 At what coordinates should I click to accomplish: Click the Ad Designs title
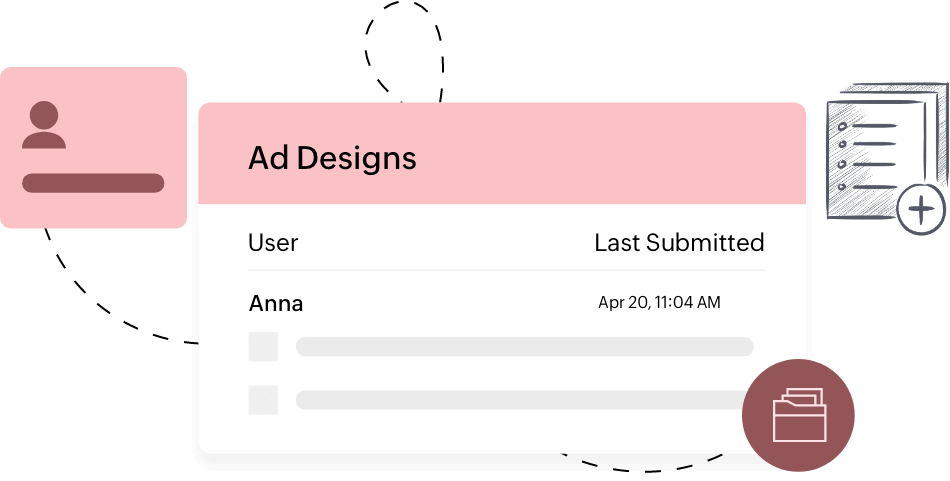[x=332, y=157]
